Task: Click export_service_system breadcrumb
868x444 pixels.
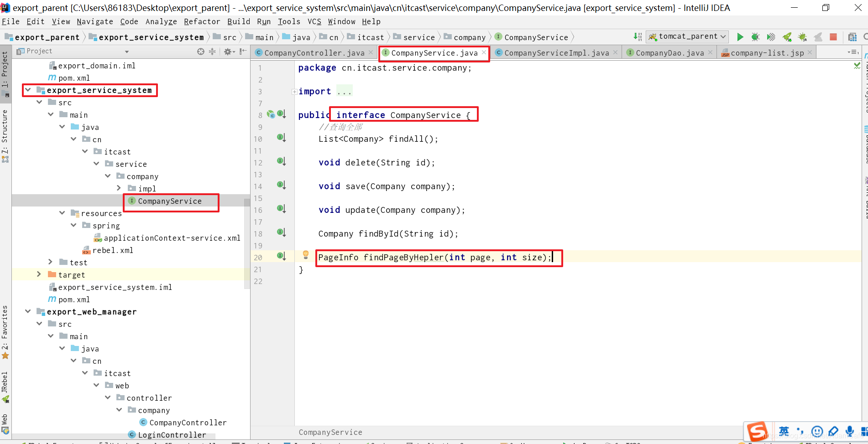Action: pyautogui.click(x=146, y=37)
